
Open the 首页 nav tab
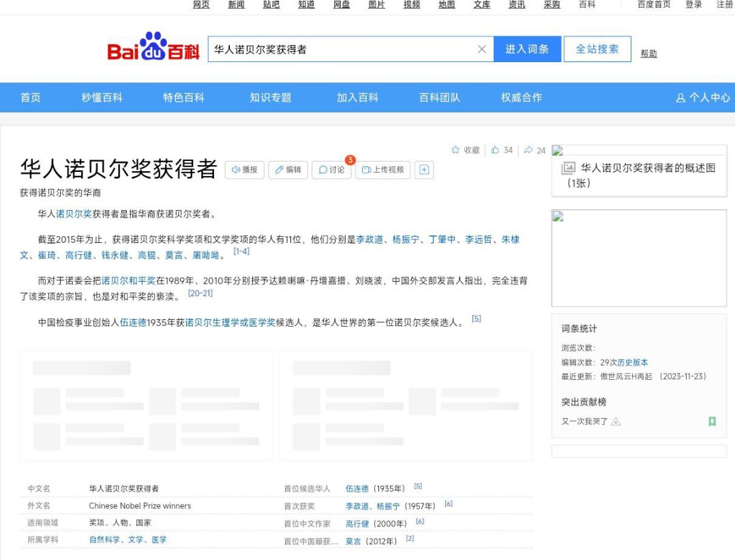click(31, 98)
